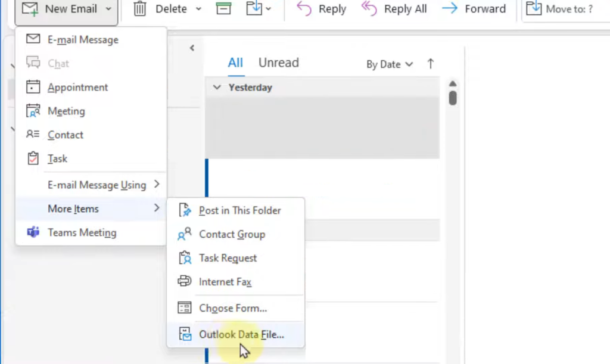This screenshot has width=610, height=364.
Task: Click the Task Request icon
Action: coord(185,257)
